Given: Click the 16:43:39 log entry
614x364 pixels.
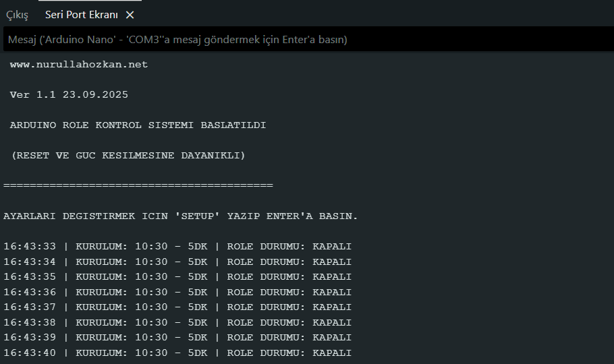Looking at the screenshot, I should pyautogui.click(x=177, y=338).
